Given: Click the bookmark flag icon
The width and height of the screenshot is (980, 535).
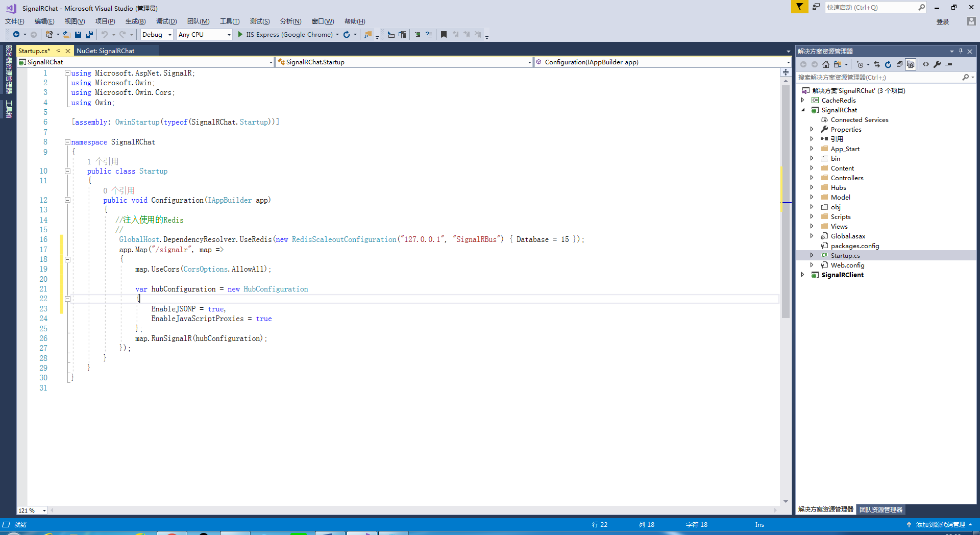Looking at the screenshot, I should coord(444,35).
